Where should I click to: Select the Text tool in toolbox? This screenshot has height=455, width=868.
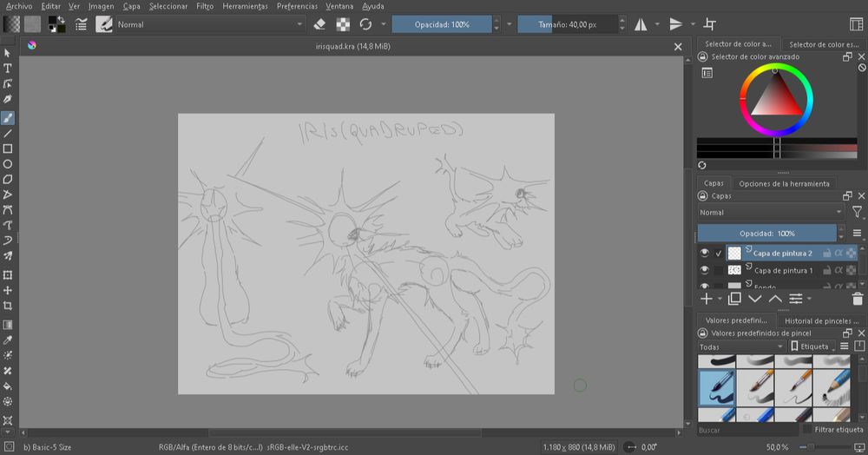[8, 68]
